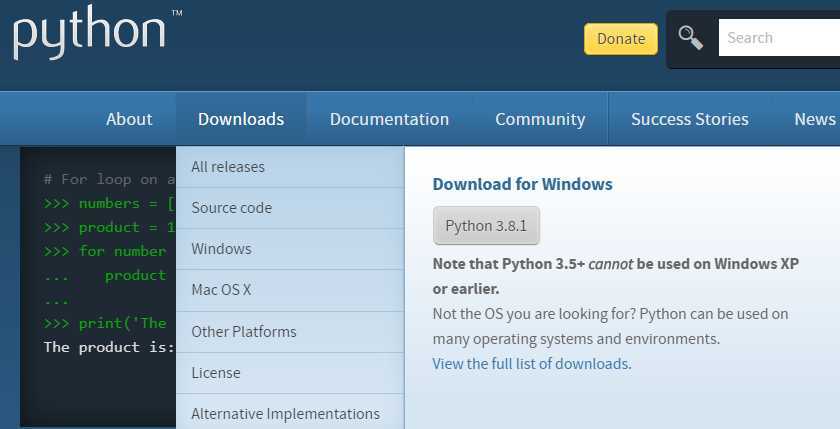Open Other Platforms downloads entry
The width and height of the screenshot is (840, 429).
click(243, 332)
